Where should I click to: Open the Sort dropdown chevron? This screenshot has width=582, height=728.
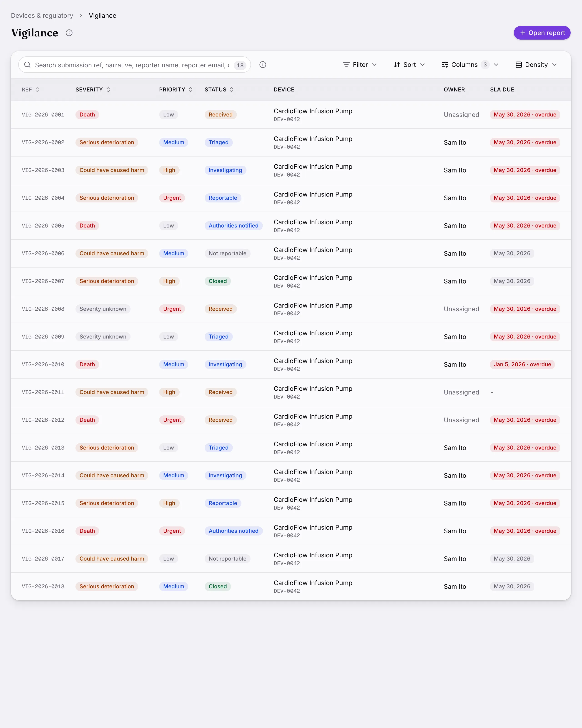click(422, 65)
